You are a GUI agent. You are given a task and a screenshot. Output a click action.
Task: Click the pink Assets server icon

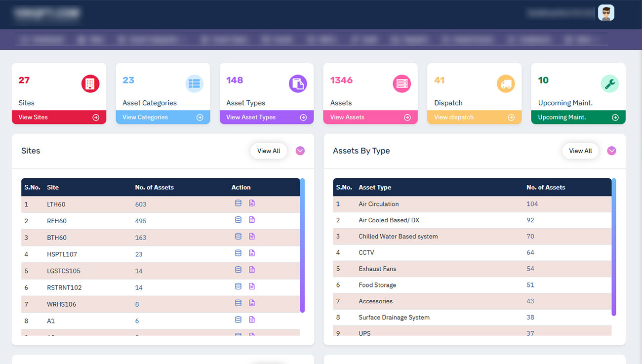point(401,84)
